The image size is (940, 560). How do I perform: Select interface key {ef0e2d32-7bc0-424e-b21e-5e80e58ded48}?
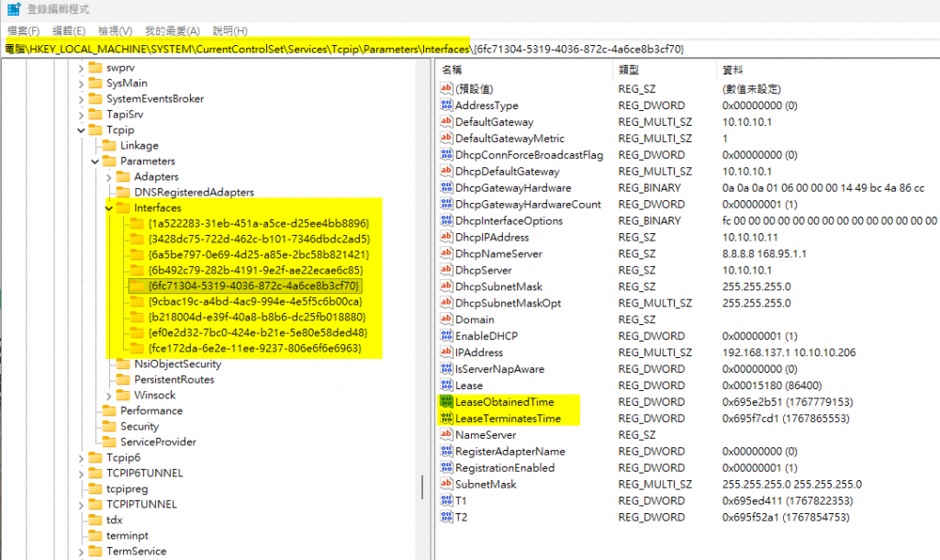pyautogui.click(x=257, y=332)
